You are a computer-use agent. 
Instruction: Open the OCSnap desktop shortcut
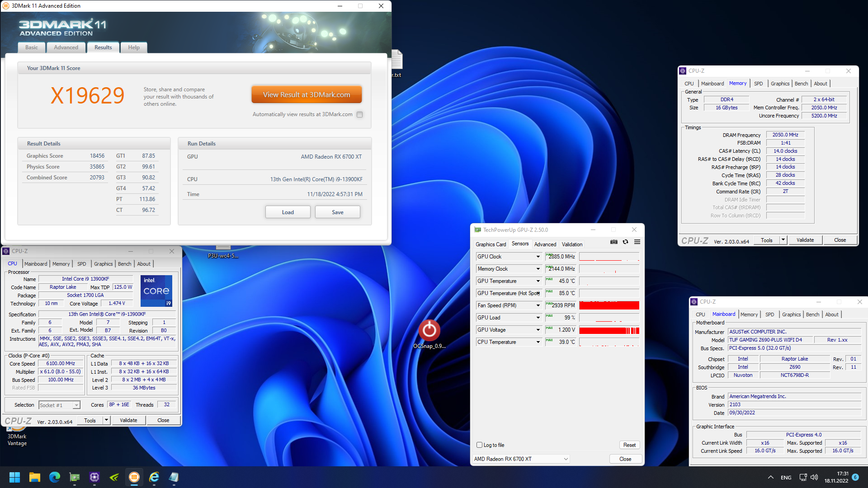(x=429, y=334)
